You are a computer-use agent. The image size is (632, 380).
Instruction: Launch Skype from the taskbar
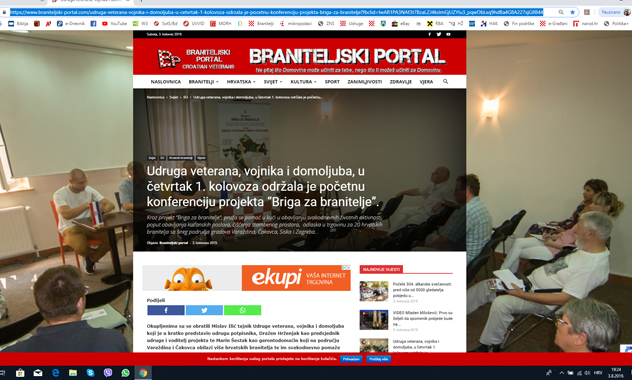pos(90,373)
